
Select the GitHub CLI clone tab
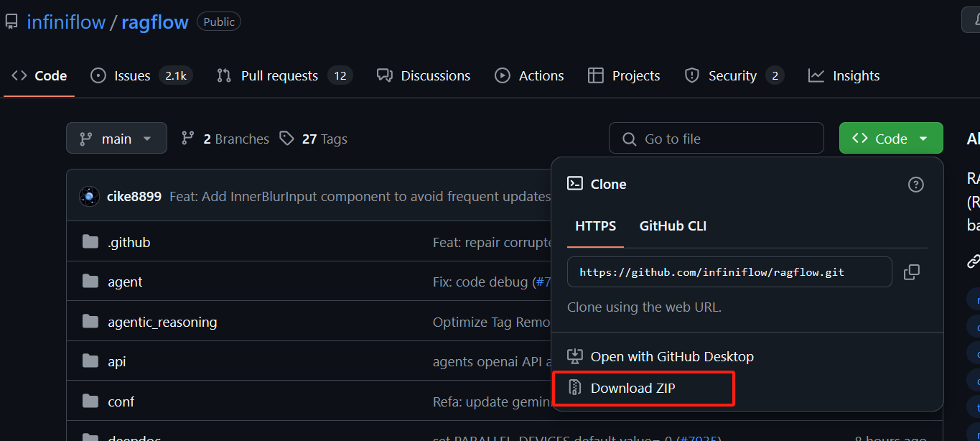click(673, 226)
